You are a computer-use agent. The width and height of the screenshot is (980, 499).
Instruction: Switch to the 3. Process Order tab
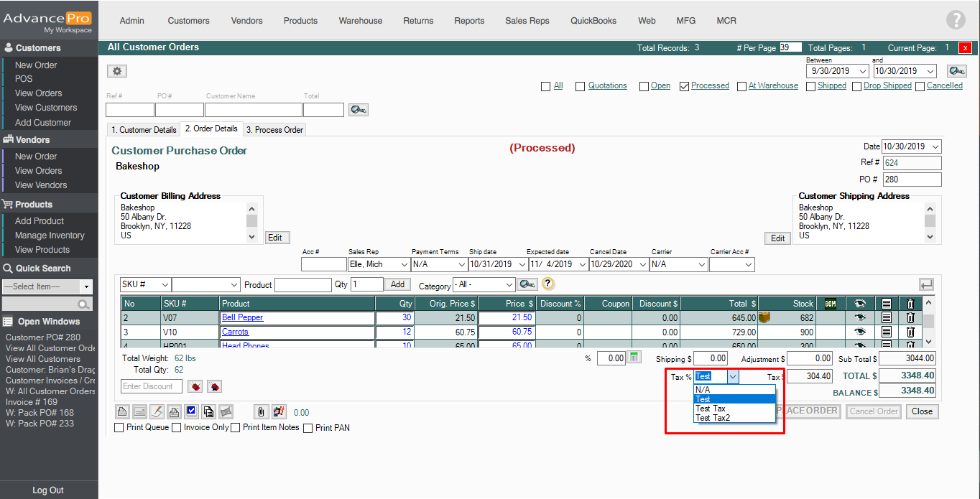click(274, 130)
